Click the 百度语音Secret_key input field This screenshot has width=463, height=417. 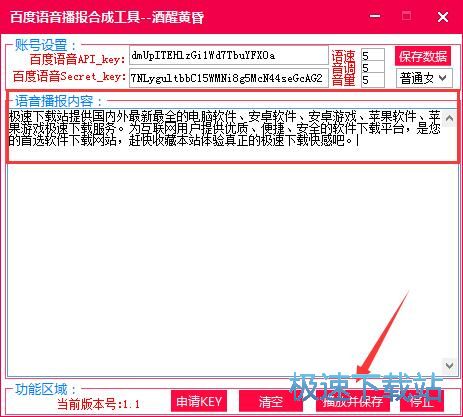[x=229, y=78]
